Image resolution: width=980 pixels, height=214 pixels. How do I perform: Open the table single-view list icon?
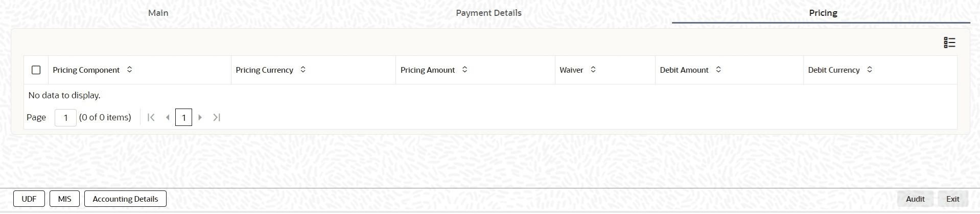point(949,42)
